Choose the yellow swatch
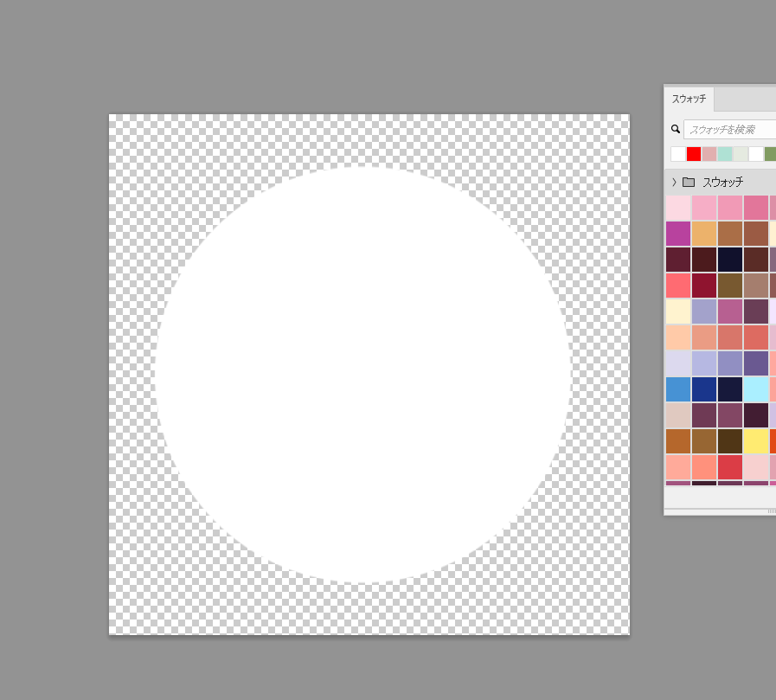 click(756, 441)
